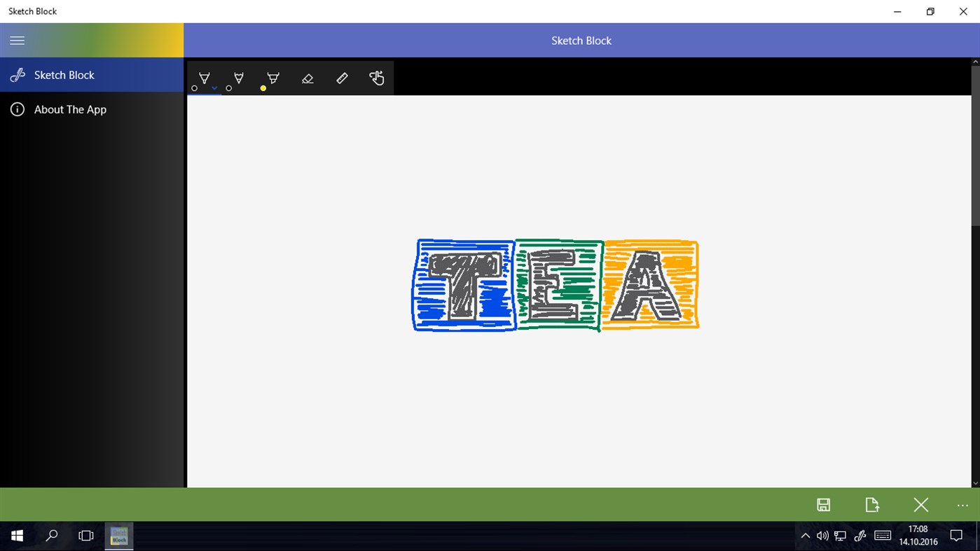The width and height of the screenshot is (980, 551).
Task: Save the current sketch
Action: 823,504
